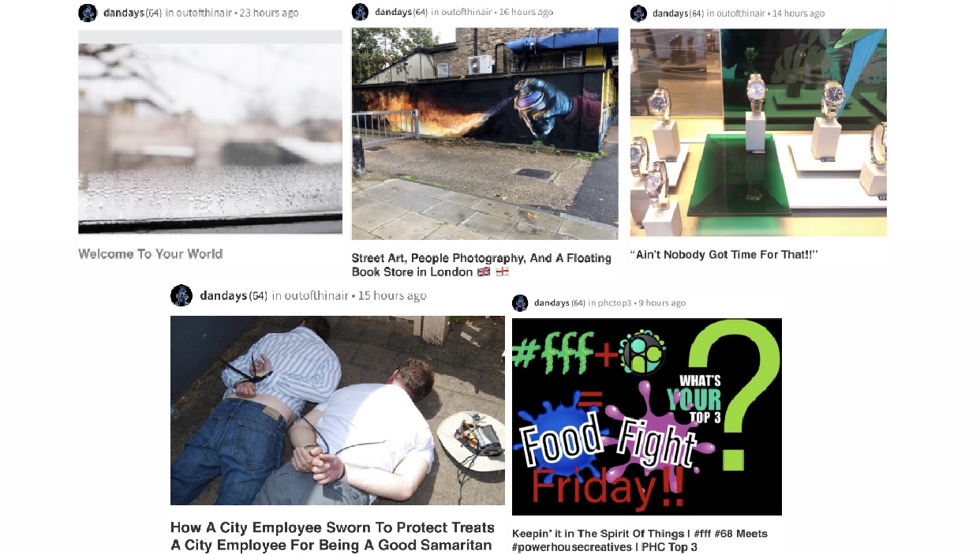Open Keepin' it in The Spirit title
The image size is (980, 555).
point(640,540)
